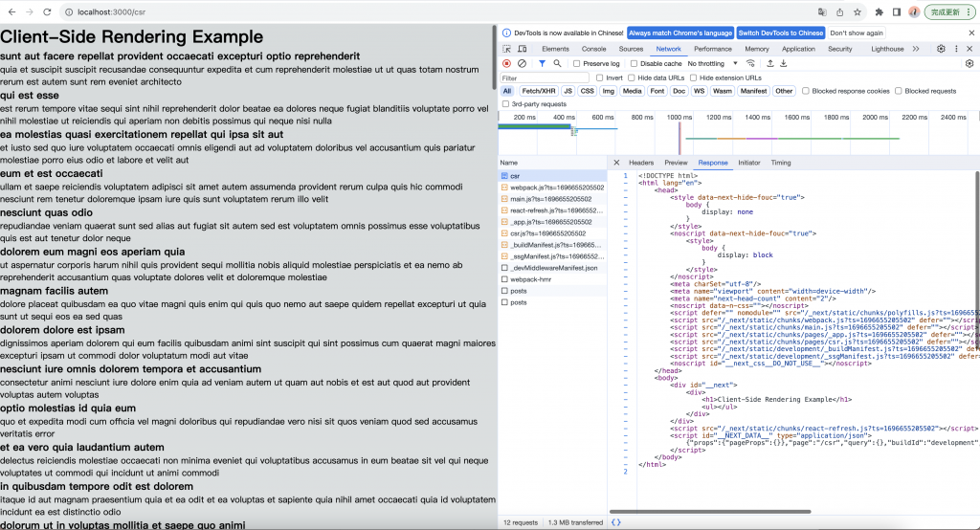The image size is (980, 530).
Task: Go back to previous page
Action: click(x=11, y=11)
